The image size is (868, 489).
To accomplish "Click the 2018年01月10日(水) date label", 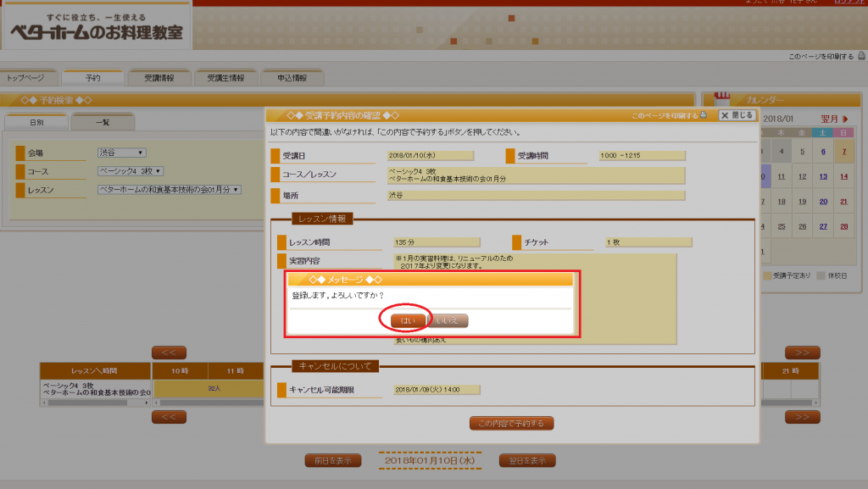I will 430,461.
